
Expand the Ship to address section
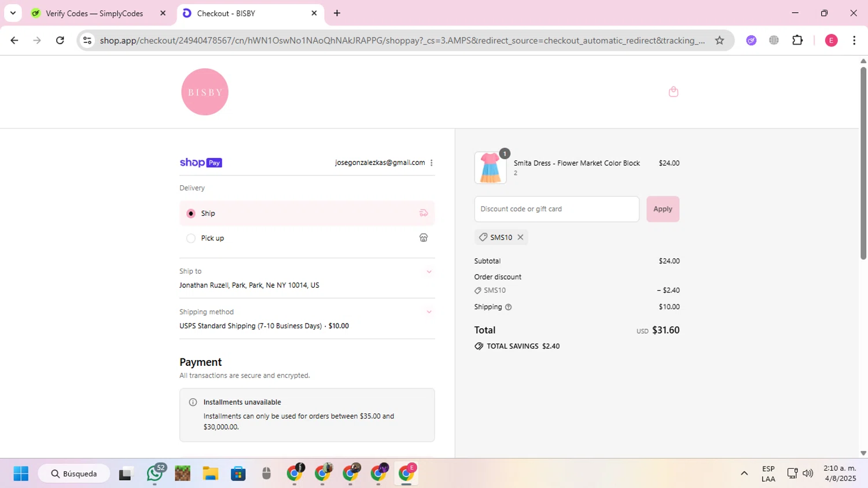coord(429,271)
